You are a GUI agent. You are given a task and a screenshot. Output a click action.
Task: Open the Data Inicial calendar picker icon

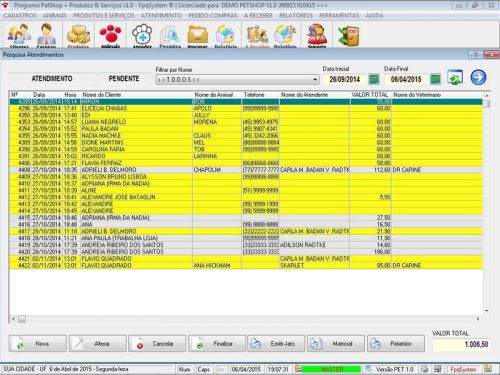coord(374,79)
